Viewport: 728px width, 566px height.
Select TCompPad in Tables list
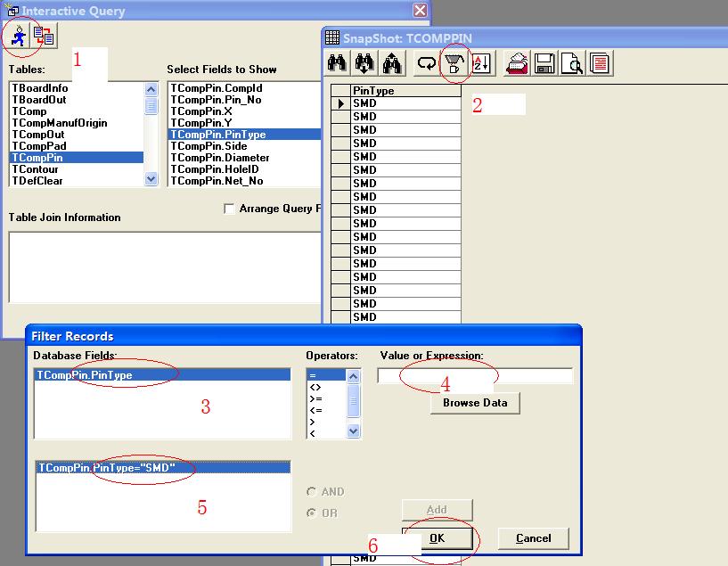click(77, 146)
